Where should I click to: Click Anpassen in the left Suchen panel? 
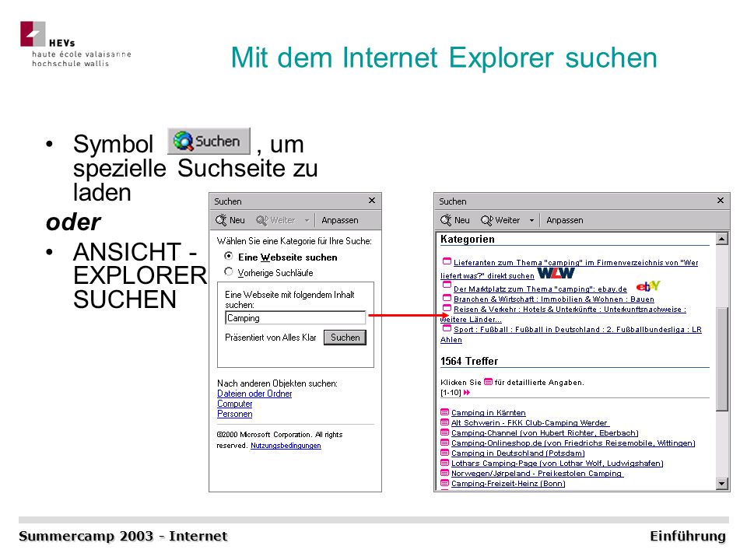(340, 220)
